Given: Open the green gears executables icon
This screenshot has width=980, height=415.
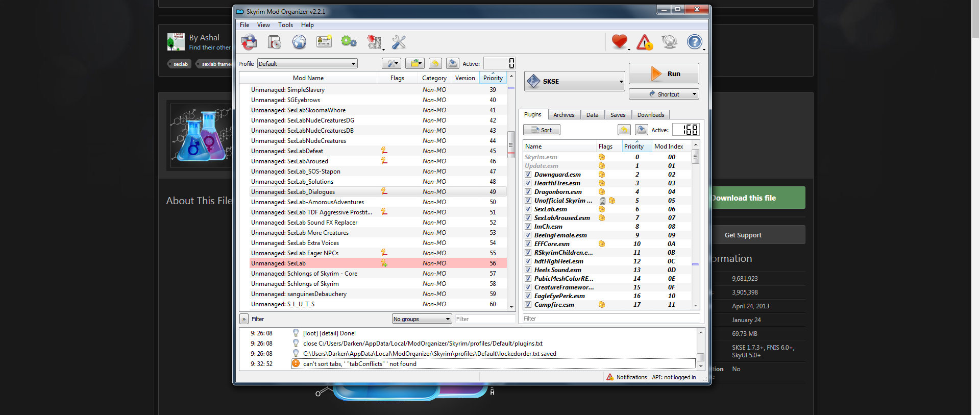Looking at the screenshot, I should point(349,42).
